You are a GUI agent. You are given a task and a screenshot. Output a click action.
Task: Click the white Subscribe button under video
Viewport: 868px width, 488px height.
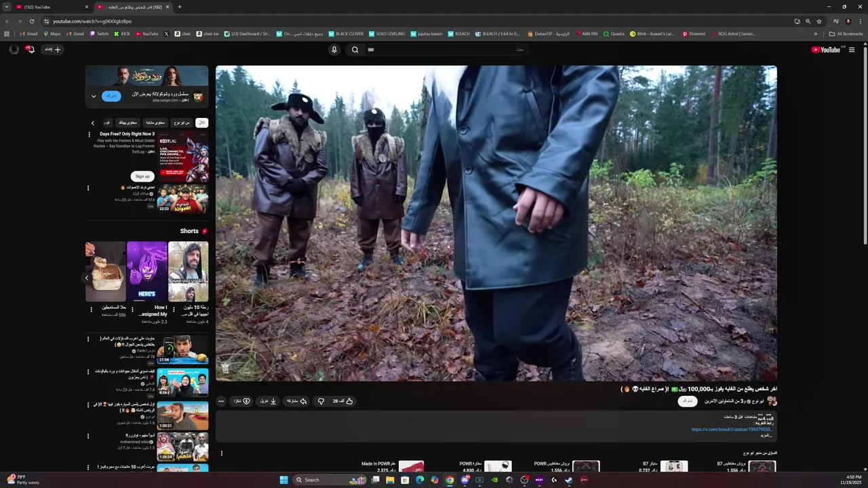(x=688, y=401)
